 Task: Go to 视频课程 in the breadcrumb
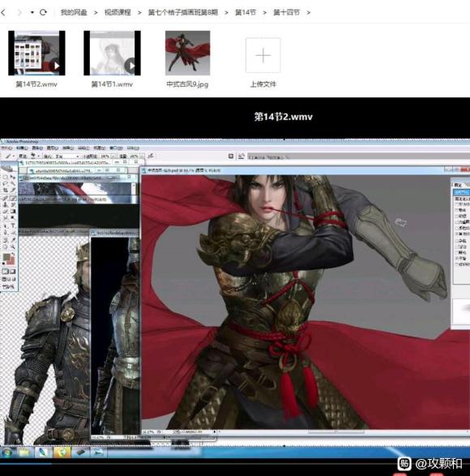click(117, 12)
